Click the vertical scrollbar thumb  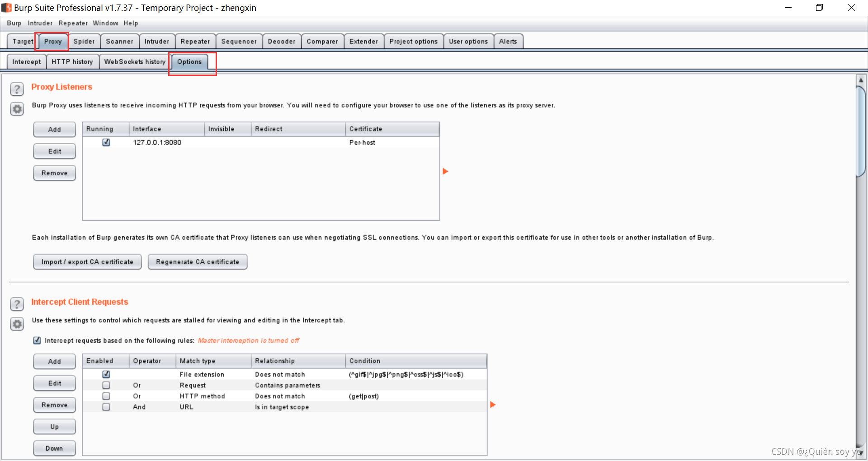861,131
